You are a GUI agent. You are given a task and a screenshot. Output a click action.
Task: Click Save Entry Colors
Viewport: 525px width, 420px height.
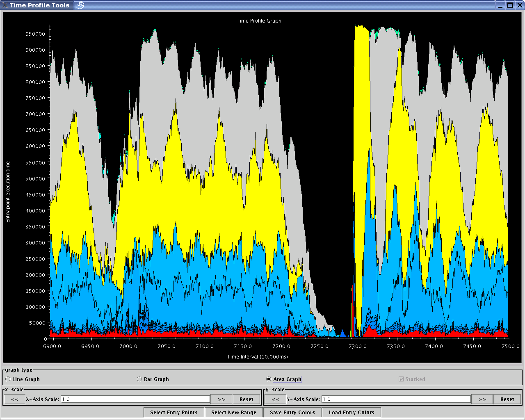[292, 413]
